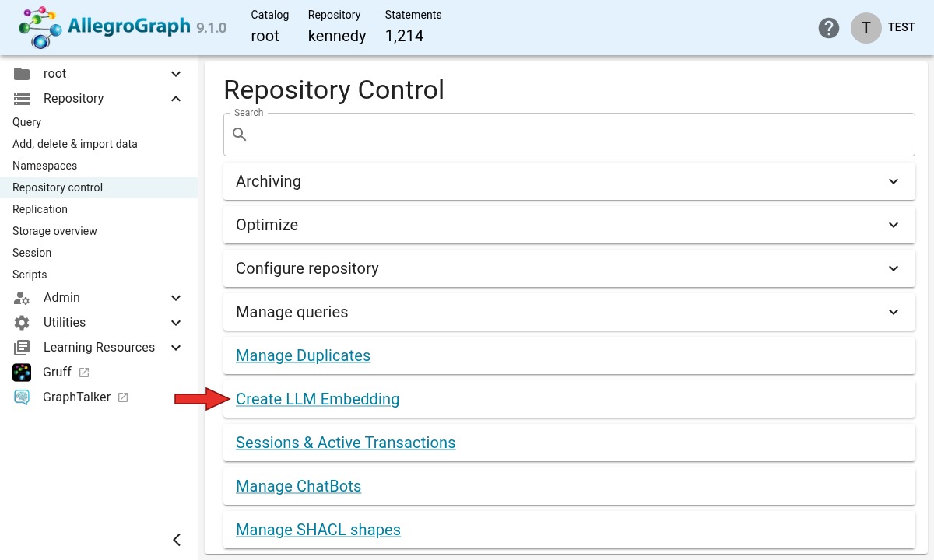Expand the root catalog chevron
Image resolution: width=934 pixels, height=560 pixels.
click(x=176, y=74)
